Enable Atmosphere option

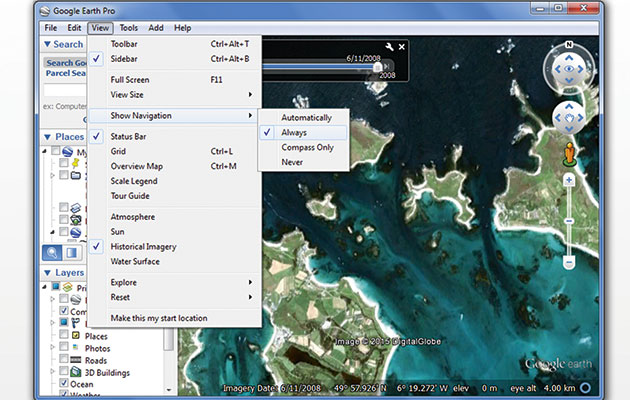(x=175, y=217)
